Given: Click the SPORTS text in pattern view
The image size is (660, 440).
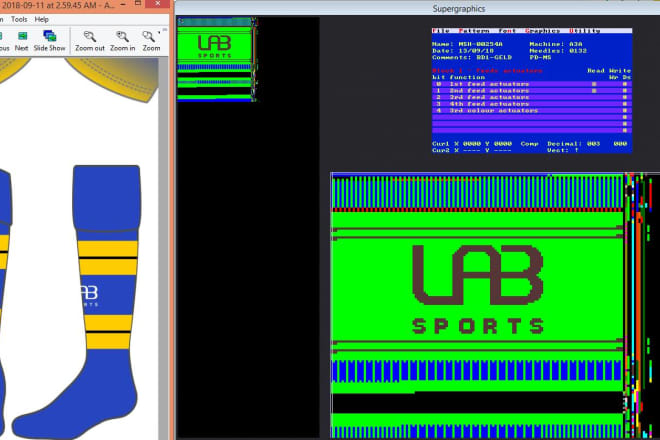Looking at the screenshot, I should click(478, 326).
